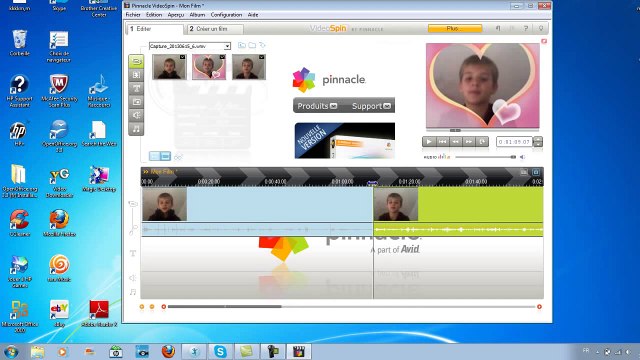Open the Album menu
640x360 pixels.
(x=197, y=15)
